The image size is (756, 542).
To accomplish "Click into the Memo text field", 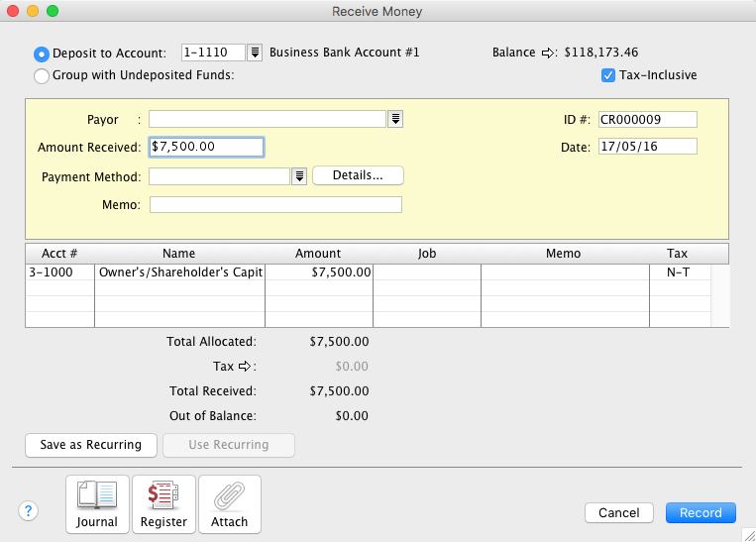I will pos(275,205).
